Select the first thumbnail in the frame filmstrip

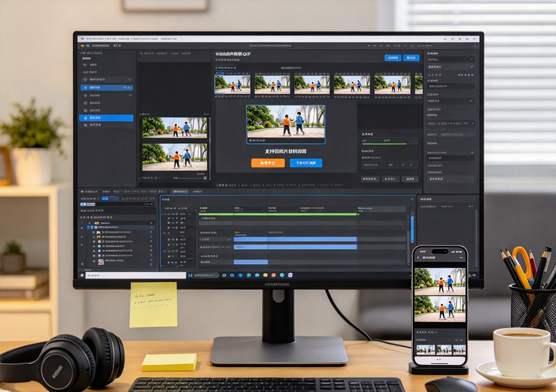232,83
